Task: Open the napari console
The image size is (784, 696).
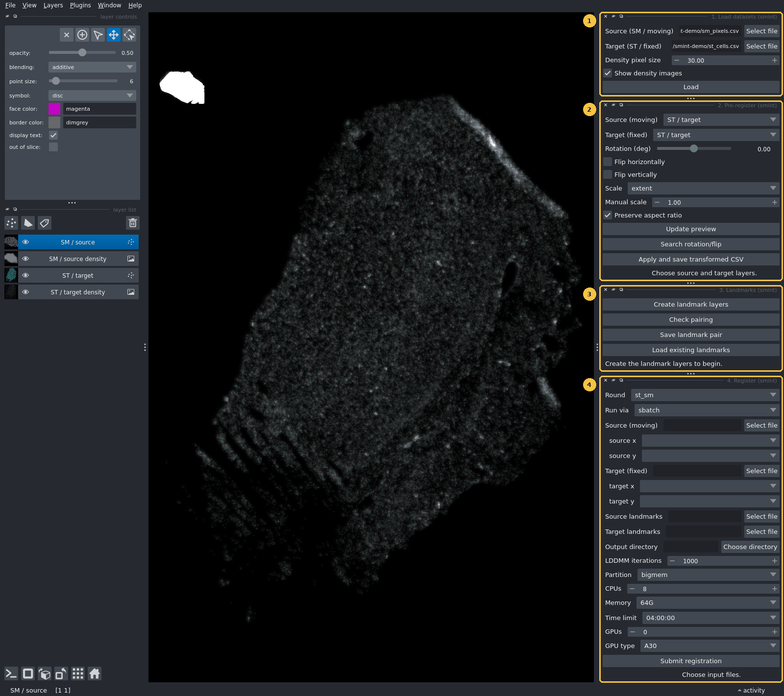Action: 11,673
